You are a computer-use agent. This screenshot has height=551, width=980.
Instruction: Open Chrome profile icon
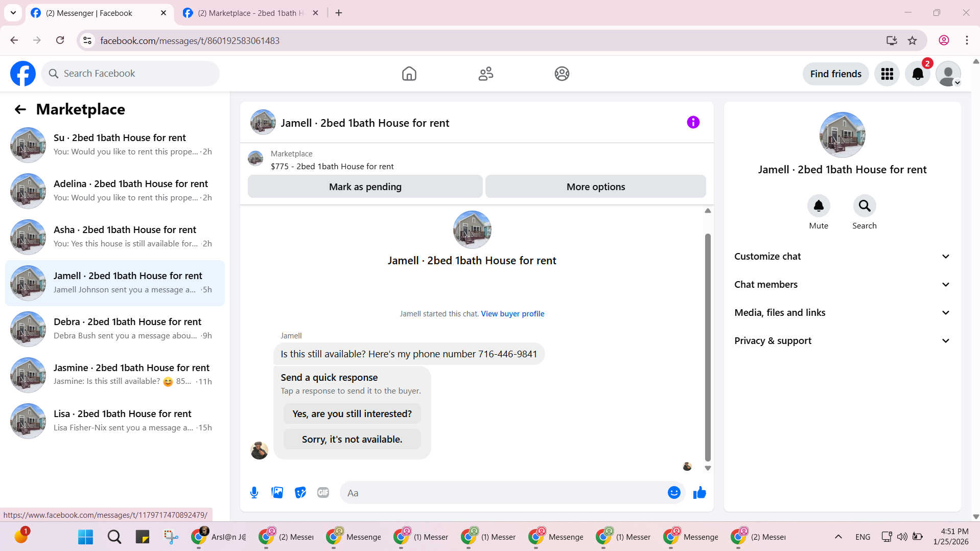[x=944, y=40]
